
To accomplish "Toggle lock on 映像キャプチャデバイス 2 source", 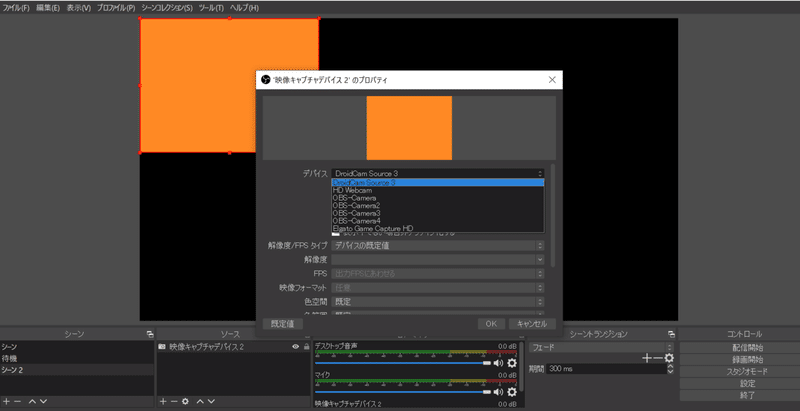I will (x=307, y=347).
